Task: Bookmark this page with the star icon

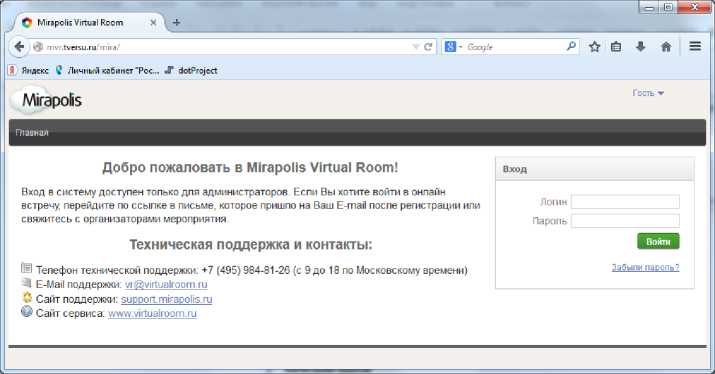Action: click(x=594, y=47)
